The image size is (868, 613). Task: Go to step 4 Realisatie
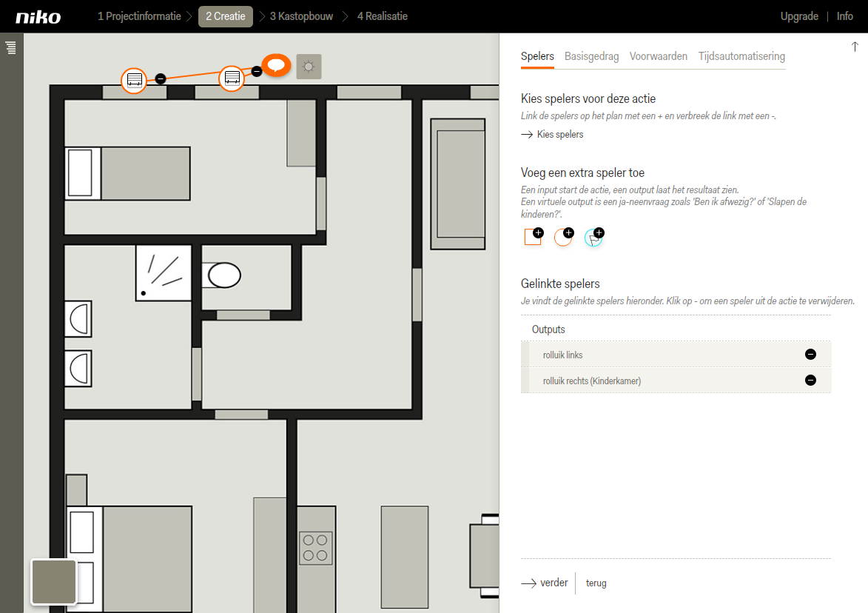pos(383,16)
